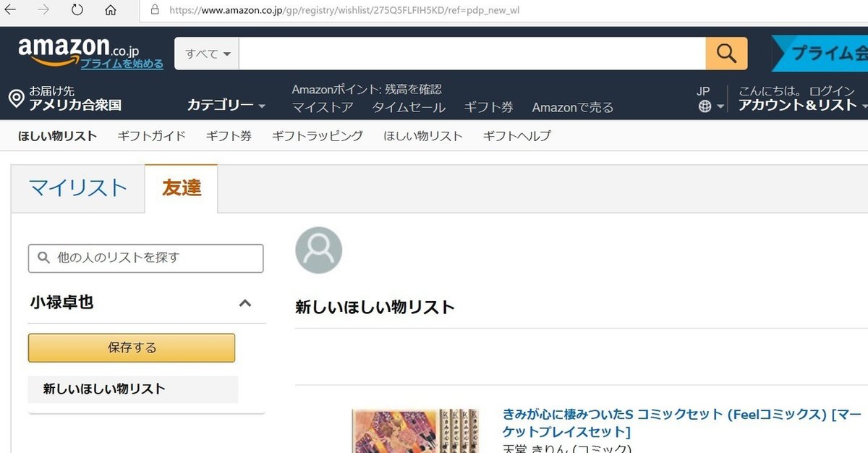Viewport: 868px width, 453px height.
Task: Click the delivery location pin icon
Action: (16, 98)
